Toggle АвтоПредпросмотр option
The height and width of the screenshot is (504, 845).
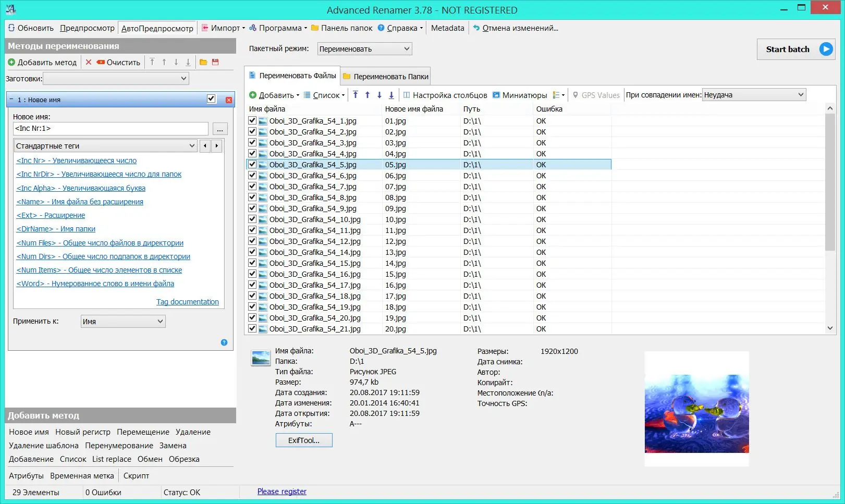(x=157, y=28)
